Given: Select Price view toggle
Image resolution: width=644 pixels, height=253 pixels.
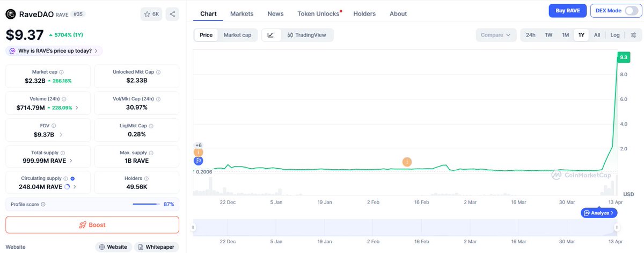Looking at the screenshot, I should coord(206,35).
